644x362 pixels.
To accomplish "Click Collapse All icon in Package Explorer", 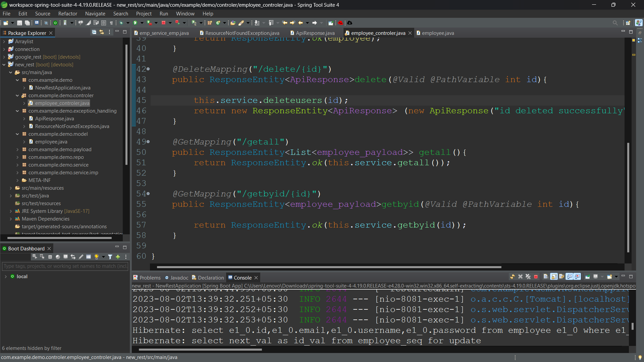I will pos(94,32).
